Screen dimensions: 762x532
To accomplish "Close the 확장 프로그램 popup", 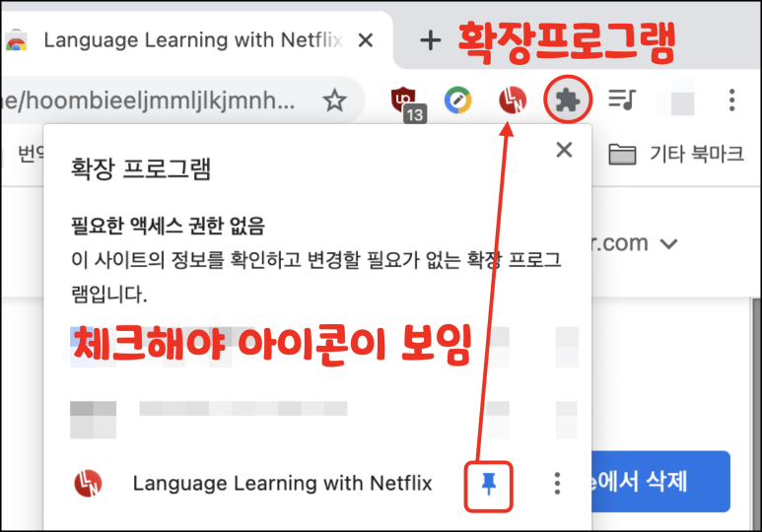I will pos(564,150).
